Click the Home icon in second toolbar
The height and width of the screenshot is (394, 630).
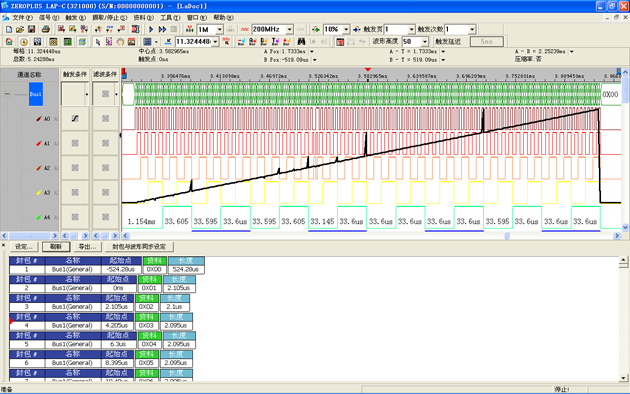point(9,42)
